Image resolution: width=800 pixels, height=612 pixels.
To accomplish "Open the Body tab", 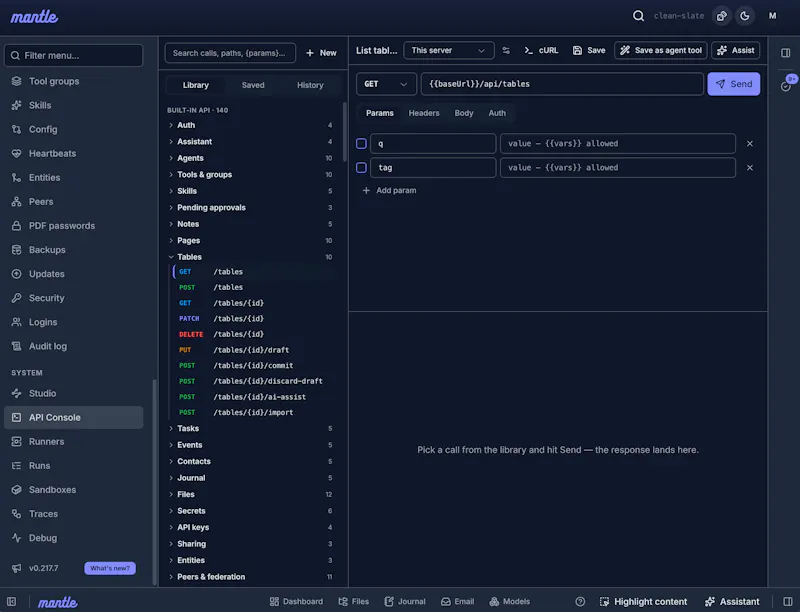I will coord(464,113).
